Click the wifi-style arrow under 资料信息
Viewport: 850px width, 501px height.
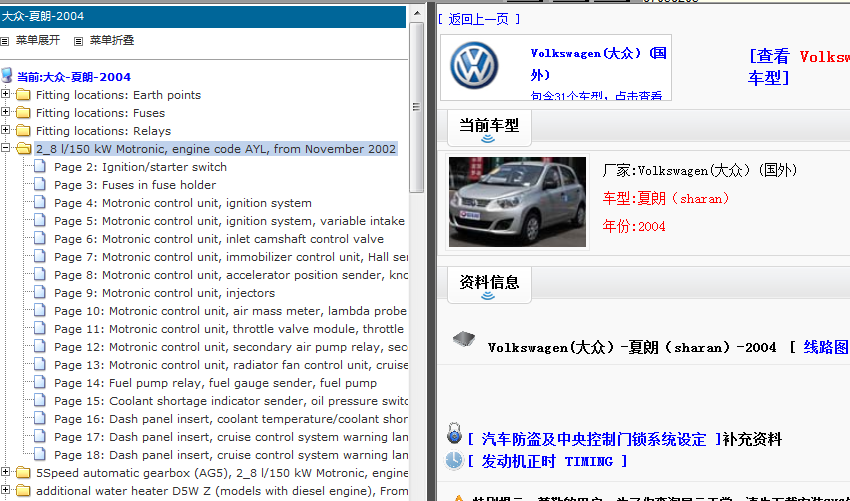pos(488,296)
